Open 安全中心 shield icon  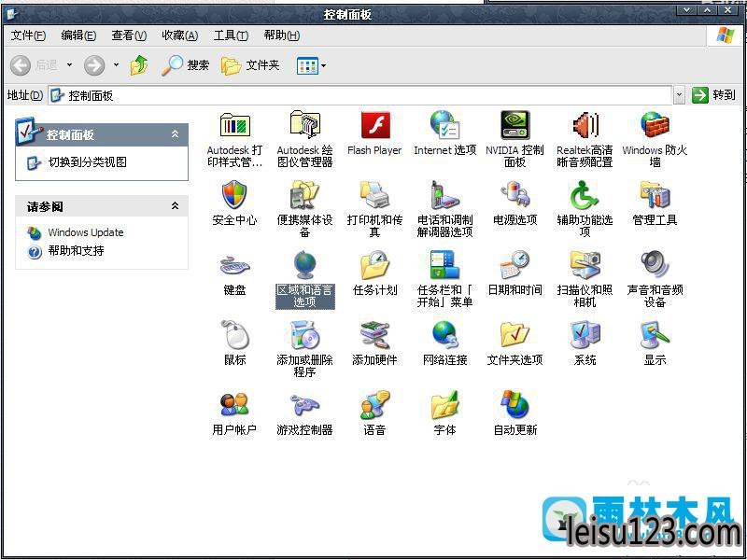click(x=235, y=195)
